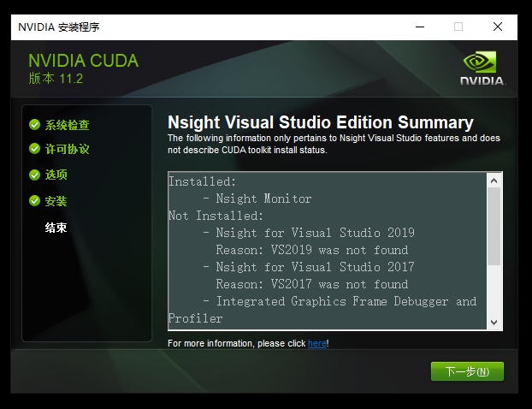Select the 系统检查 step label
The height and width of the screenshot is (409, 532).
(67, 125)
